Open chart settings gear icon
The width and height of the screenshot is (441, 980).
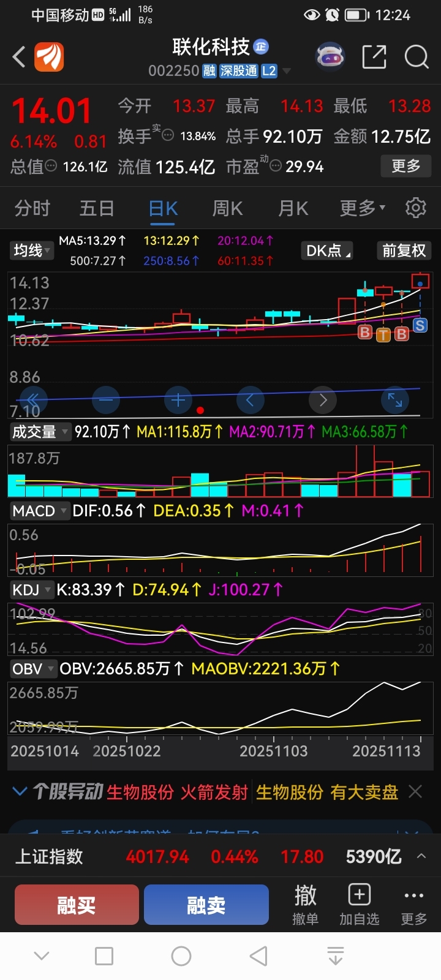[x=416, y=208]
